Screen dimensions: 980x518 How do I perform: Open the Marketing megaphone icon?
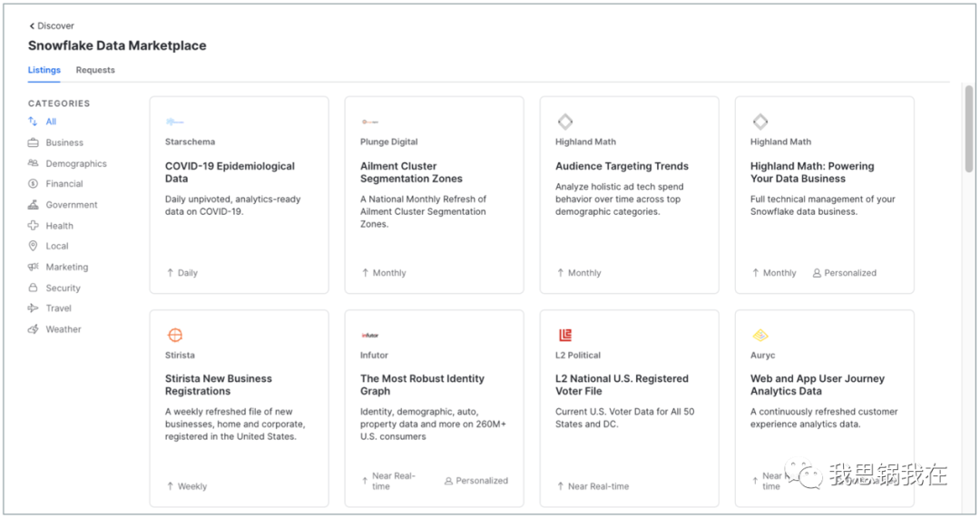34,267
